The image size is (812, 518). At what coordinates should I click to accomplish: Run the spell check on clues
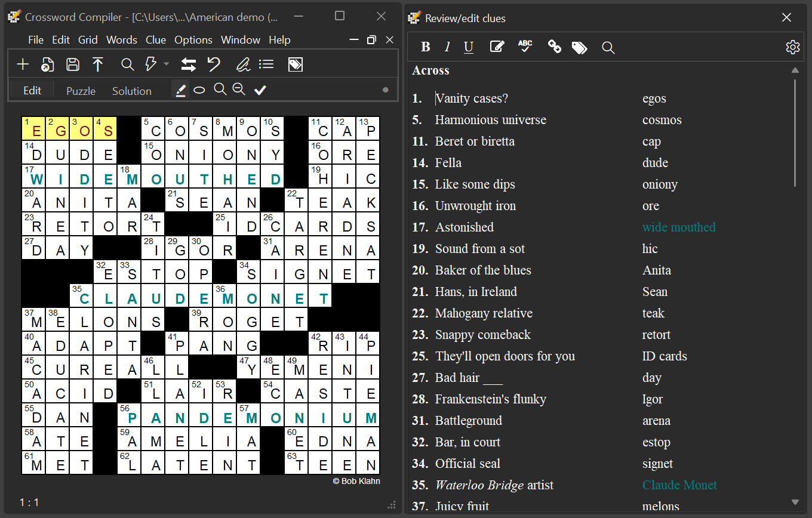tap(525, 47)
